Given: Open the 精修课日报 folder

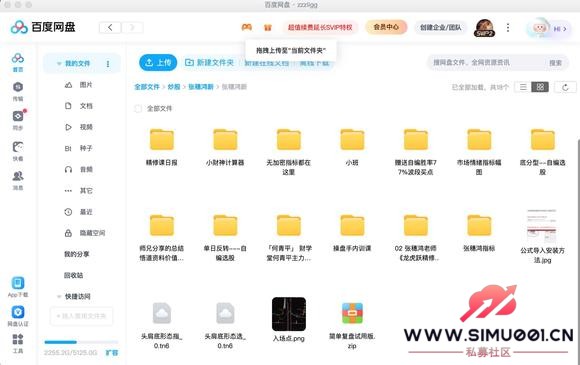Looking at the screenshot, I should (162, 147).
